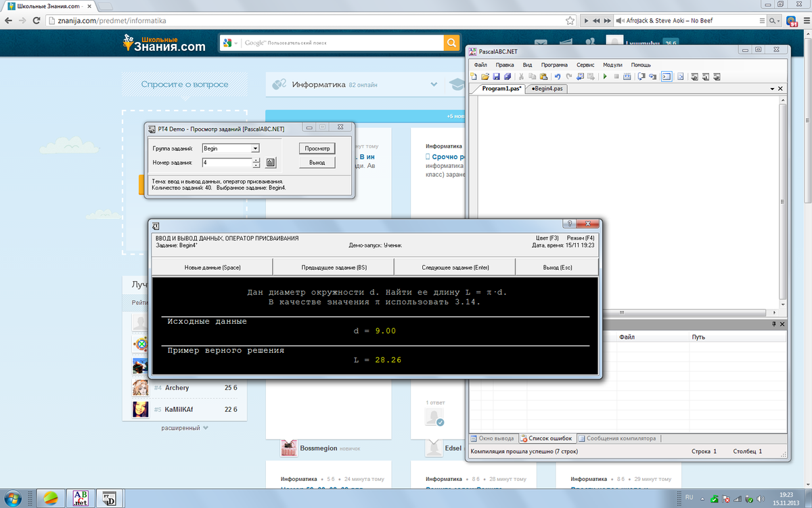The image size is (812, 508).
Task: Click Новые данные (Space) button
Action: (212, 268)
